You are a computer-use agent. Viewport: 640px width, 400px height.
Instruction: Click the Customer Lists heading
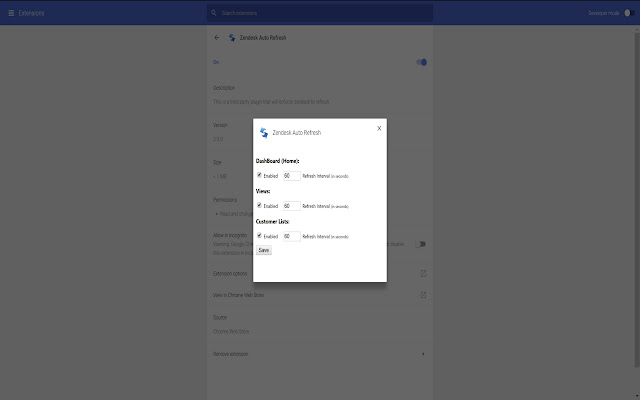(x=272, y=222)
